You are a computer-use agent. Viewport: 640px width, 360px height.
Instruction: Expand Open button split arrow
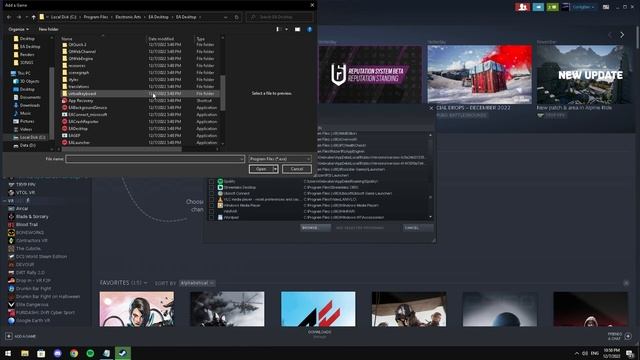point(275,169)
